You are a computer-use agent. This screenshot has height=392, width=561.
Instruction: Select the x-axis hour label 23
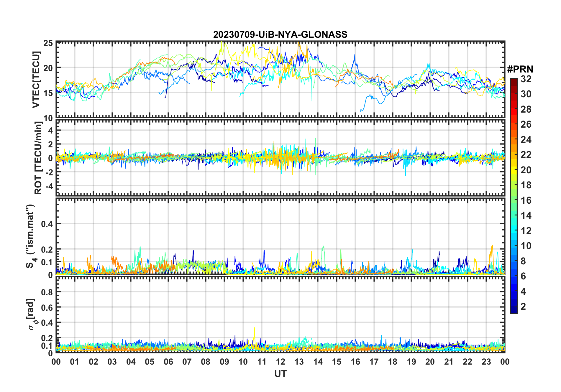coord(486,362)
